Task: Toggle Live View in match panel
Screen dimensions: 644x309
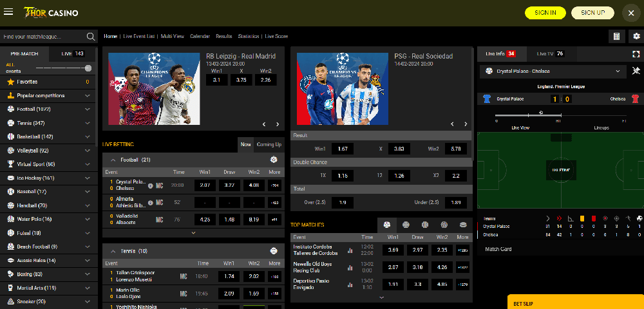Action: pyautogui.click(x=520, y=127)
